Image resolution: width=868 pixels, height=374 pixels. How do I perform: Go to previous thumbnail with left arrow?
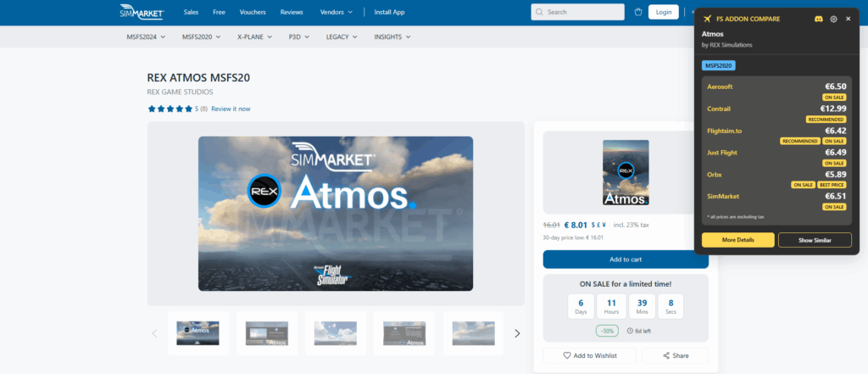(x=154, y=333)
